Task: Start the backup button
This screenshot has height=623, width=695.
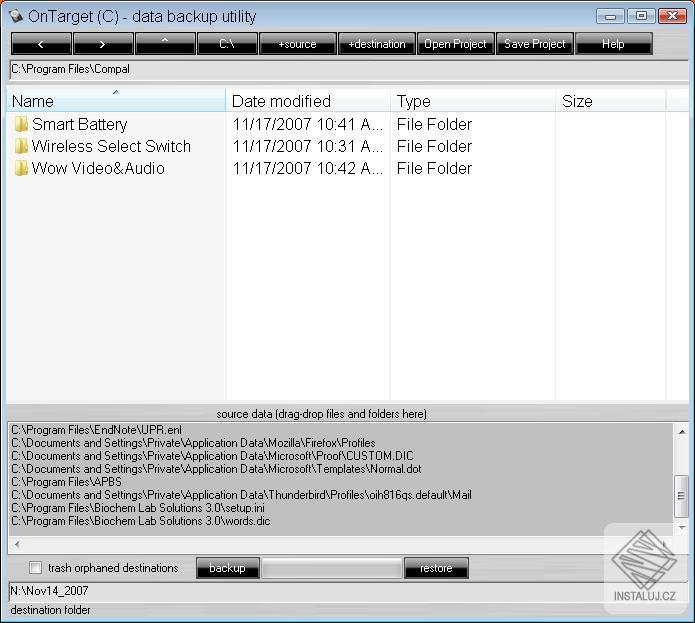Action: [228, 568]
